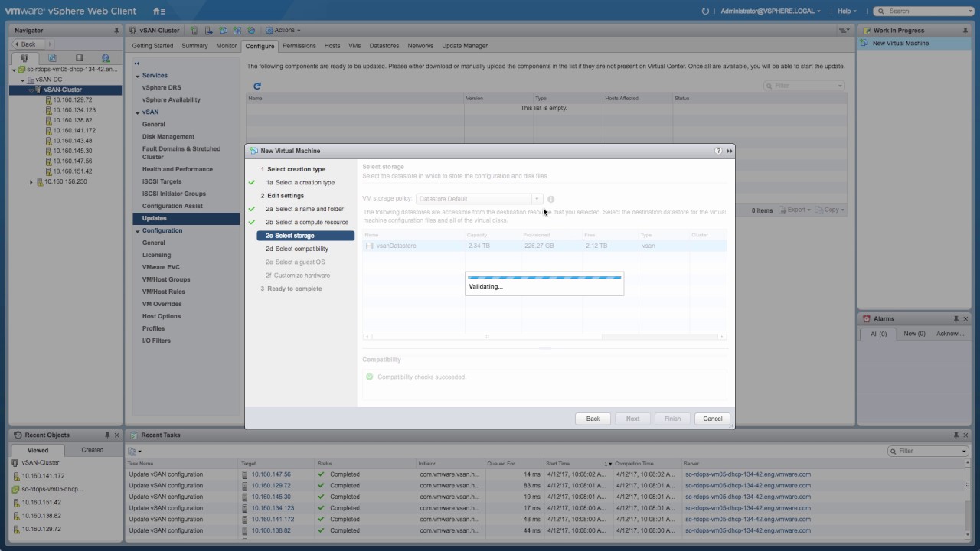Open help in New Virtual Machine dialog

click(x=718, y=151)
